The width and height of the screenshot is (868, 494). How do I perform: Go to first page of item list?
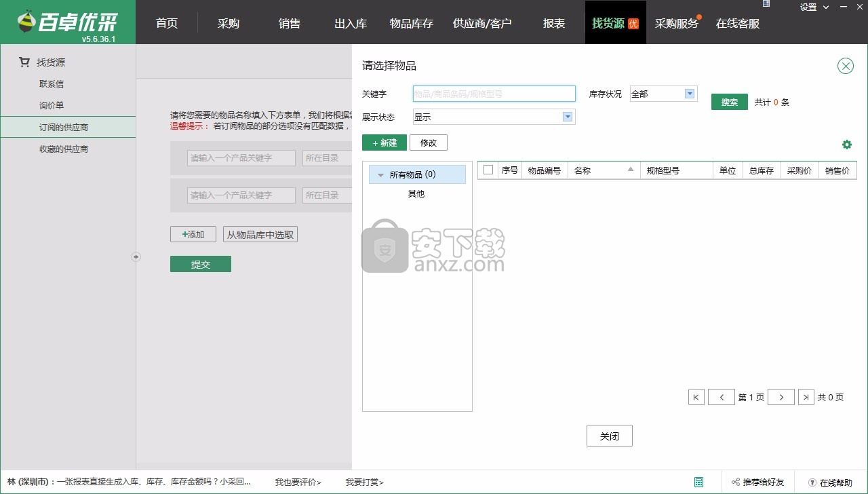point(696,397)
